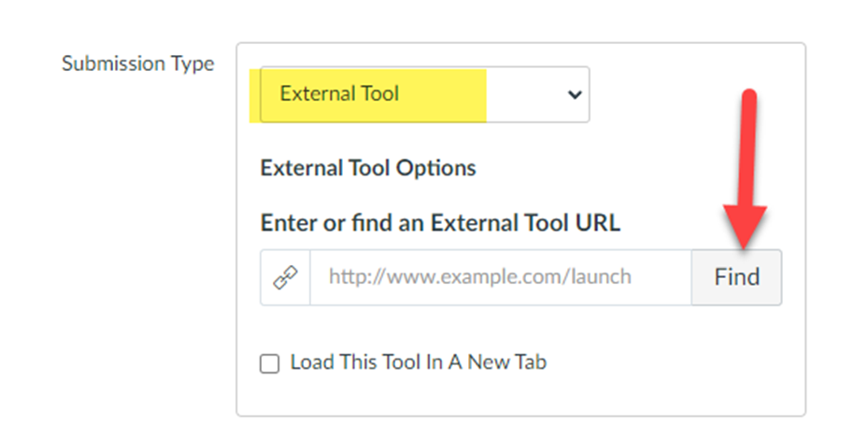Click the "Load This Tool In A New Tab" label
The height and width of the screenshot is (435, 868).
tap(418, 362)
